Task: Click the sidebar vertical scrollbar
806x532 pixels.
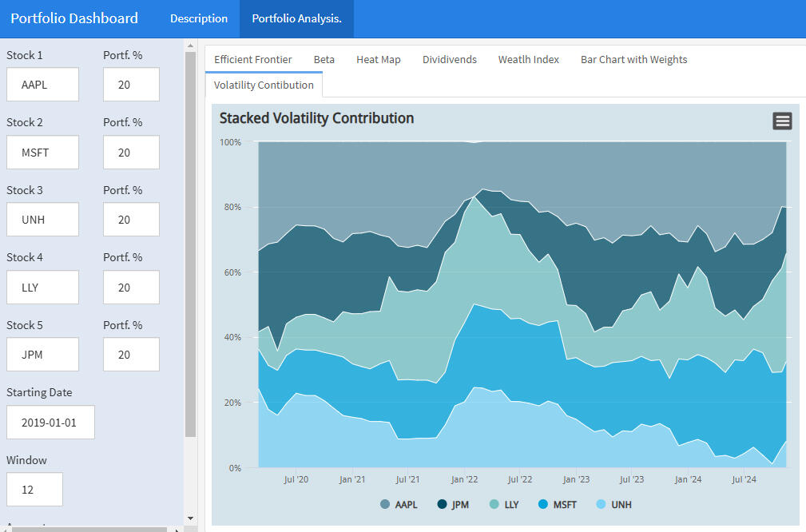Action: 190,240
